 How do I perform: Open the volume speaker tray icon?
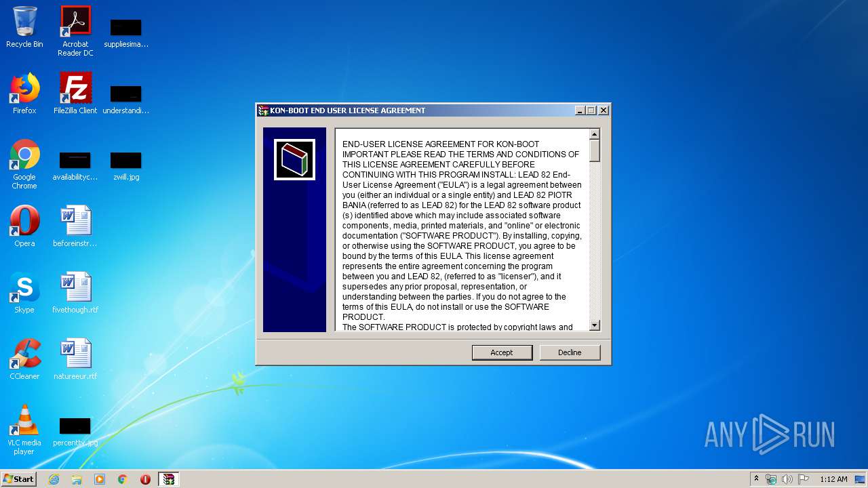pyautogui.click(x=787, y=479)
